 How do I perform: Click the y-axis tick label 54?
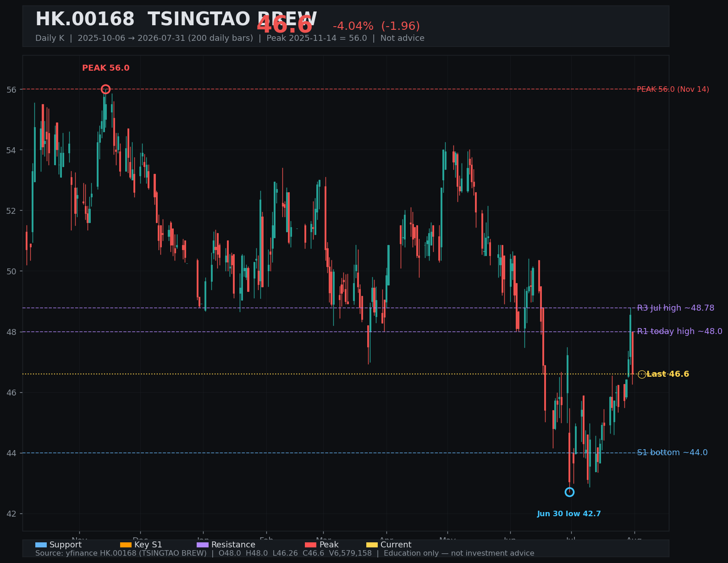[x=11, y=151]
